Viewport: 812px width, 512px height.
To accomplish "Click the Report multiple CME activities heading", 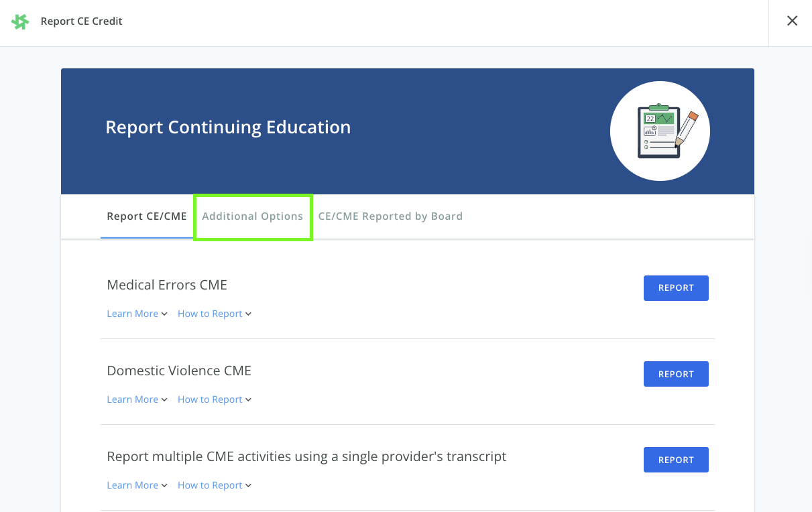I will [306, 456].
